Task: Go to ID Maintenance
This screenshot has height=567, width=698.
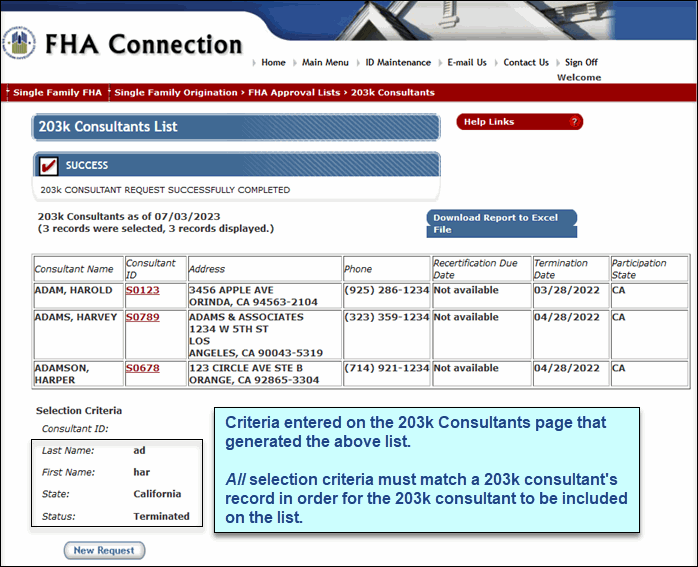Action: (x=398, y=62)
